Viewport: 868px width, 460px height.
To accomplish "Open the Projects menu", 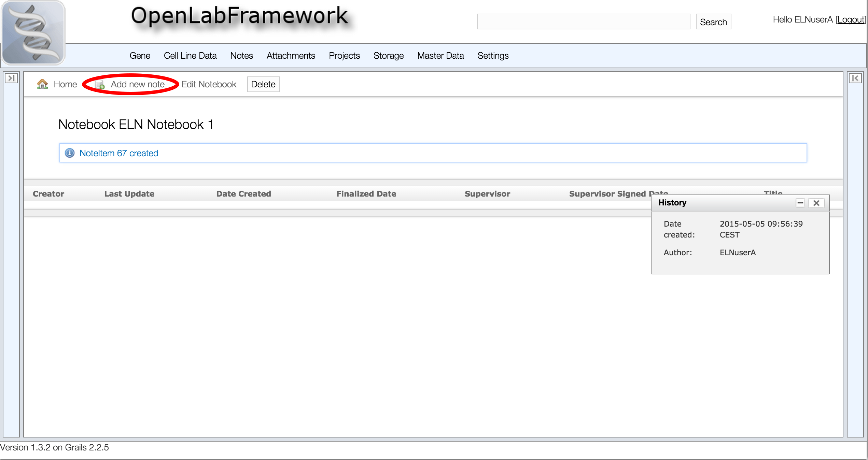I will (x=344, y=56).
